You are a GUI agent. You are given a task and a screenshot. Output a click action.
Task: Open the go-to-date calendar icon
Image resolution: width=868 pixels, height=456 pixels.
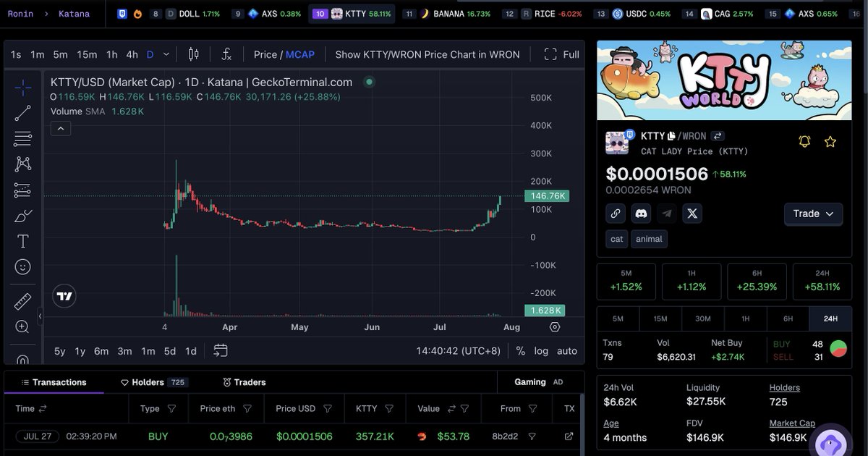tap(221, 350)
